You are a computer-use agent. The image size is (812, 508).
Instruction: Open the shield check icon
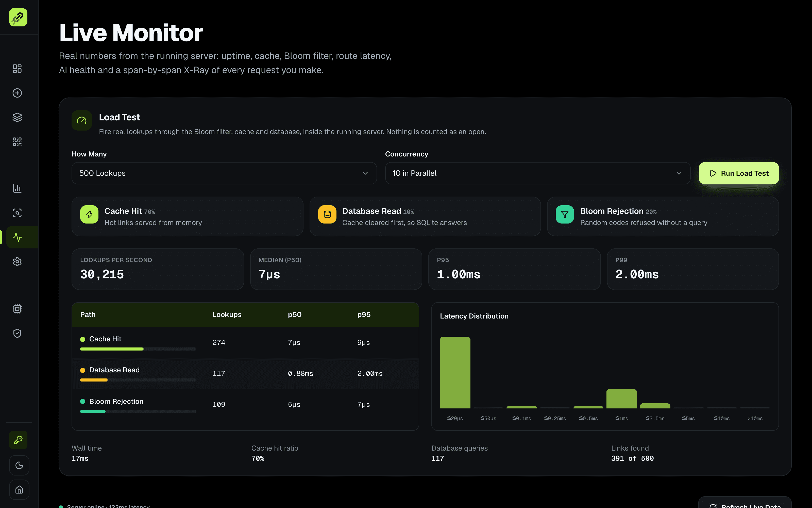[17, 333]
